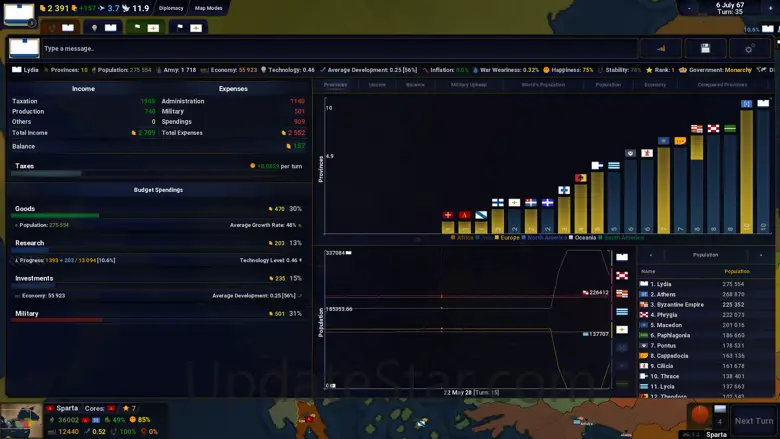Switch to the Conquered Provinces chart tab
Image resolution: width=780 pixels, height=439 pixels.
point(722,85)
